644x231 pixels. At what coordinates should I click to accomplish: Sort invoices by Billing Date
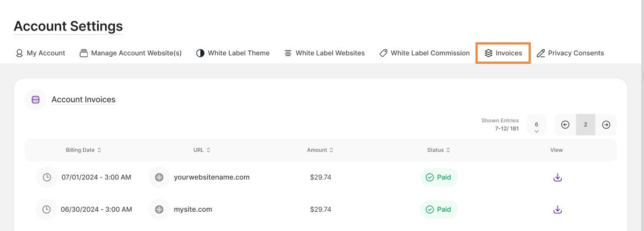tap(83, 150)
